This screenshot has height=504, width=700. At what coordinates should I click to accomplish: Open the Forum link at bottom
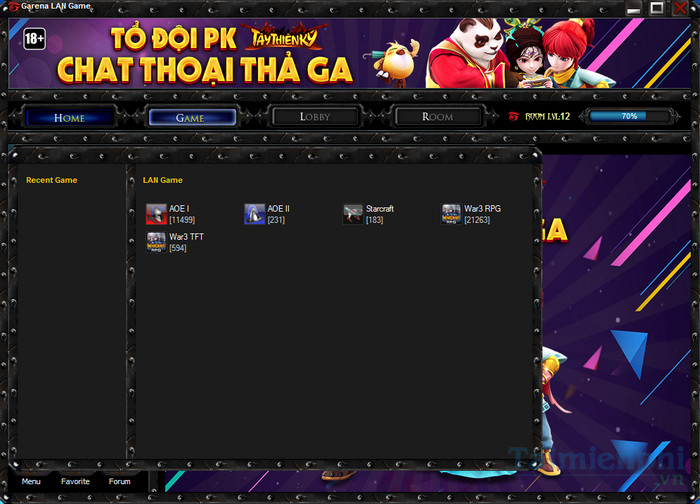pyautogui.click(x=120, y=481)
